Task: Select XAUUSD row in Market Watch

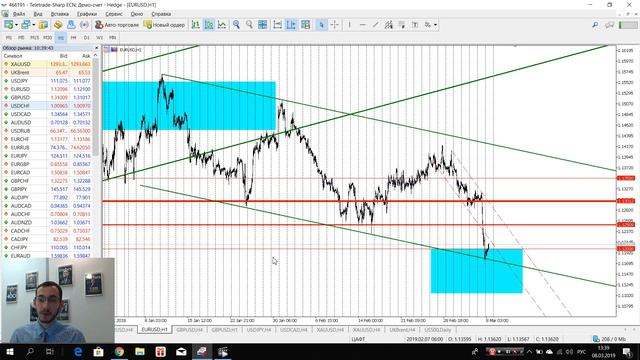Action: 47,64
